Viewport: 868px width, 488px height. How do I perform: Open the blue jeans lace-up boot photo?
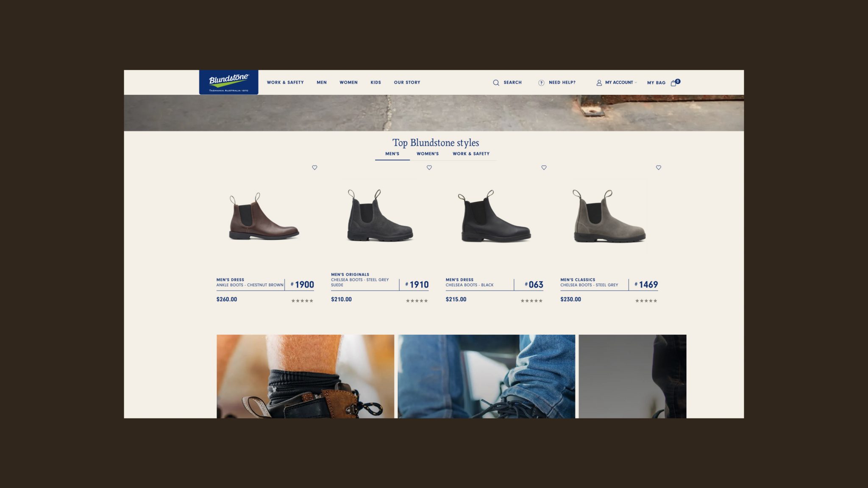pos(486,377)
